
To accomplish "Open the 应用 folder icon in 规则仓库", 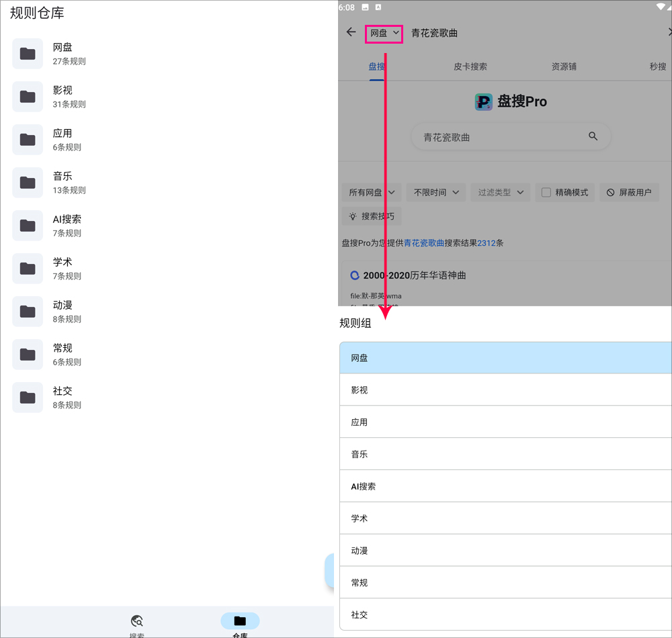I will 28,140.
